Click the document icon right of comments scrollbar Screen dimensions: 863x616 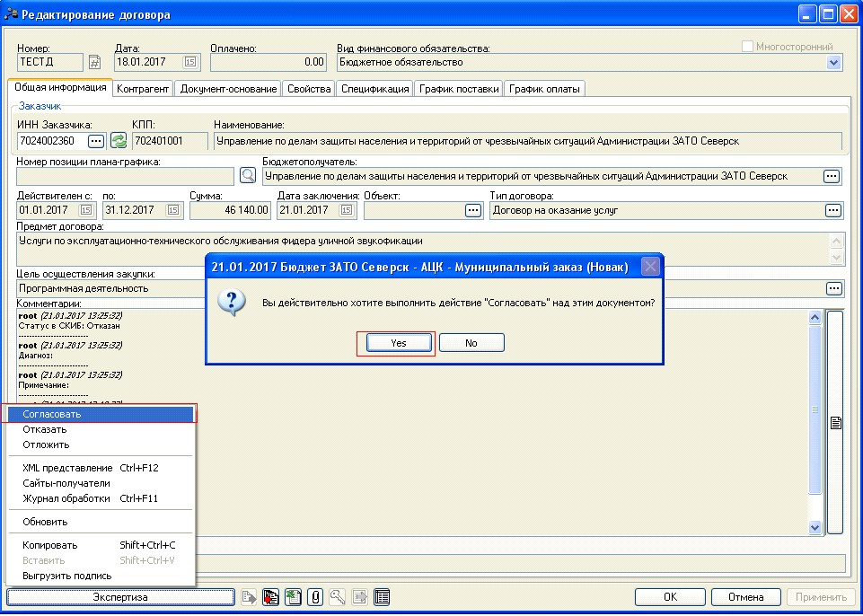(x=834, y=423)
